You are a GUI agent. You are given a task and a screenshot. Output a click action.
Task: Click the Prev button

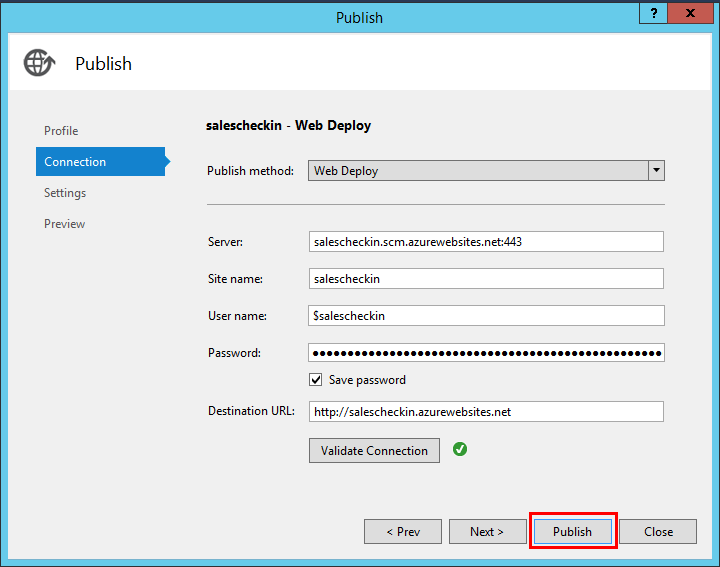(403, 532)
